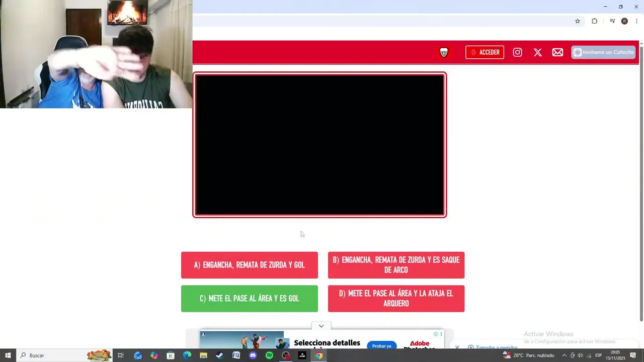Open the weather widget 28°C Parc. nublado
This screenshot has height=362, width=644.
528,355
